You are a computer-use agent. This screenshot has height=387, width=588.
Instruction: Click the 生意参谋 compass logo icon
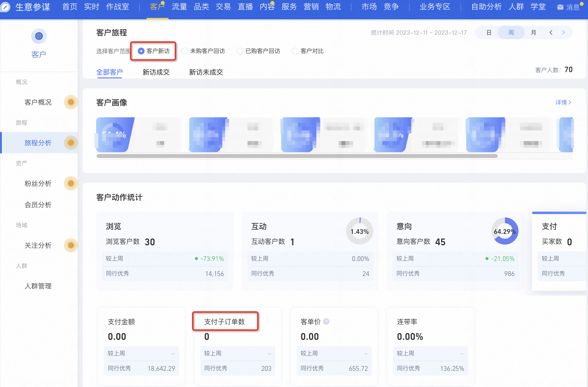[x=5, y=7]
